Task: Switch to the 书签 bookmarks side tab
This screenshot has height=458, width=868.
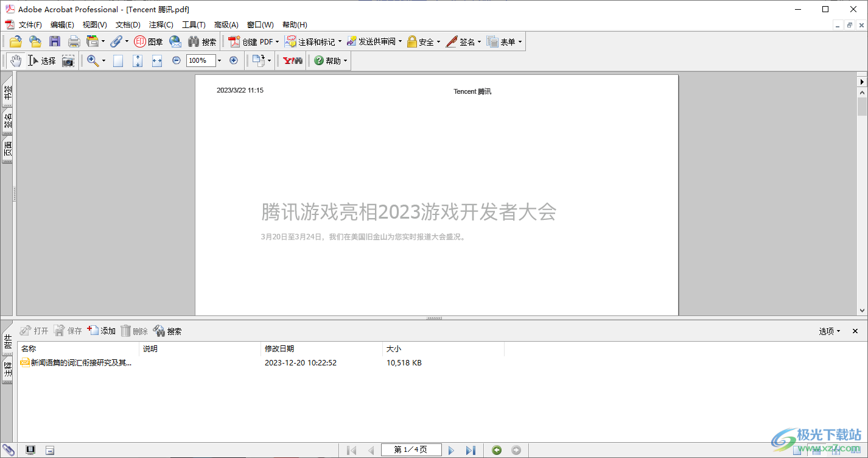Action: 8,92
